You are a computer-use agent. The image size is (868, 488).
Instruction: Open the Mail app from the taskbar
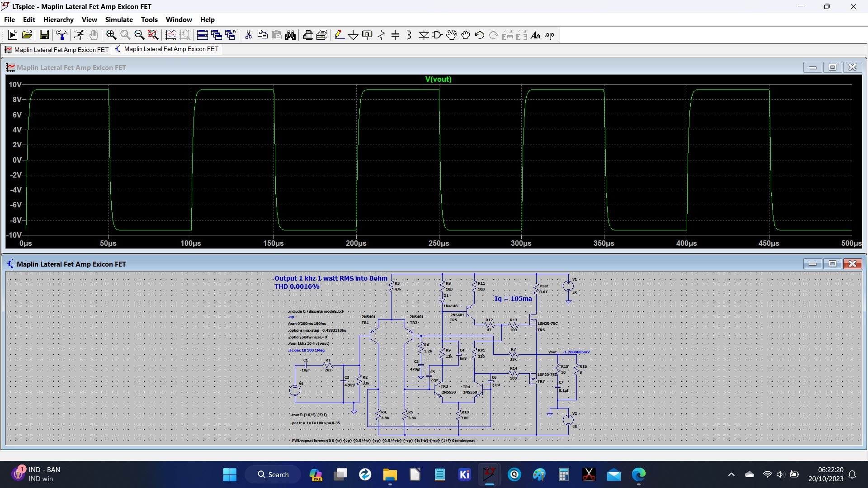click(x=613, y=474)
